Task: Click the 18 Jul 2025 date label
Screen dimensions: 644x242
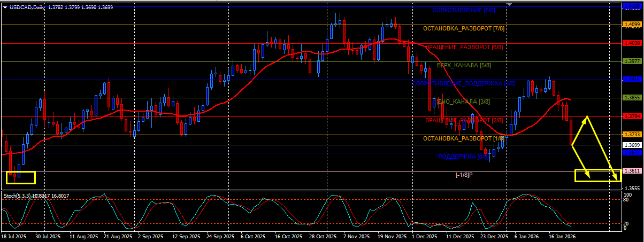Action: (14, 236)
